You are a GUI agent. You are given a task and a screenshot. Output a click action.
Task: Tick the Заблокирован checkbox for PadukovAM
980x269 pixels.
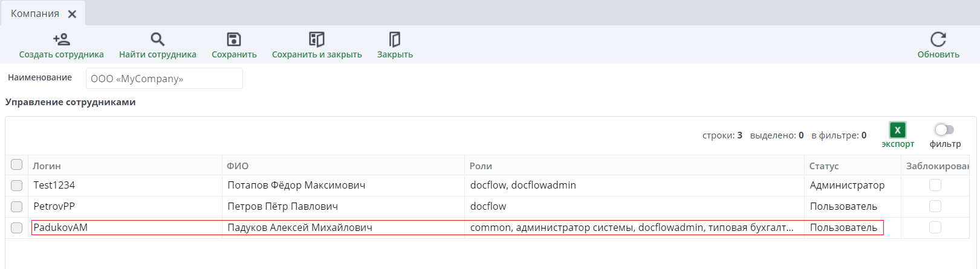point(935,227)
